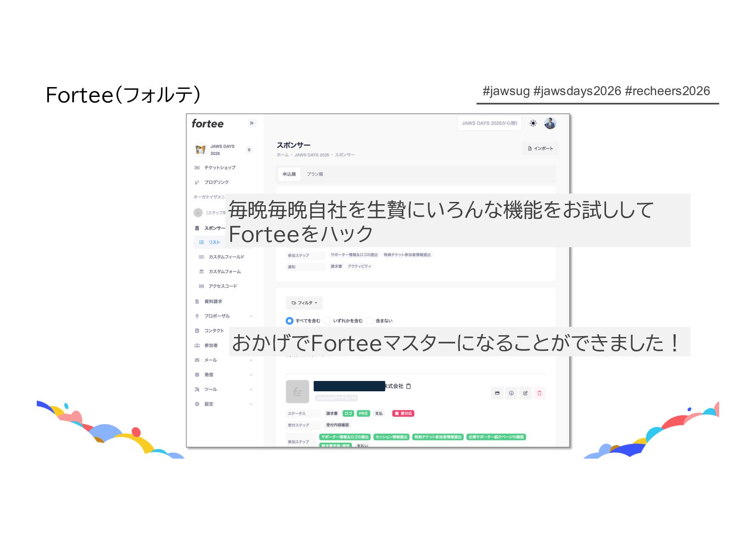Toggle light/dark theme with sun icon
Viewport: 756px width, 534px height.
(x=533, y=123)
